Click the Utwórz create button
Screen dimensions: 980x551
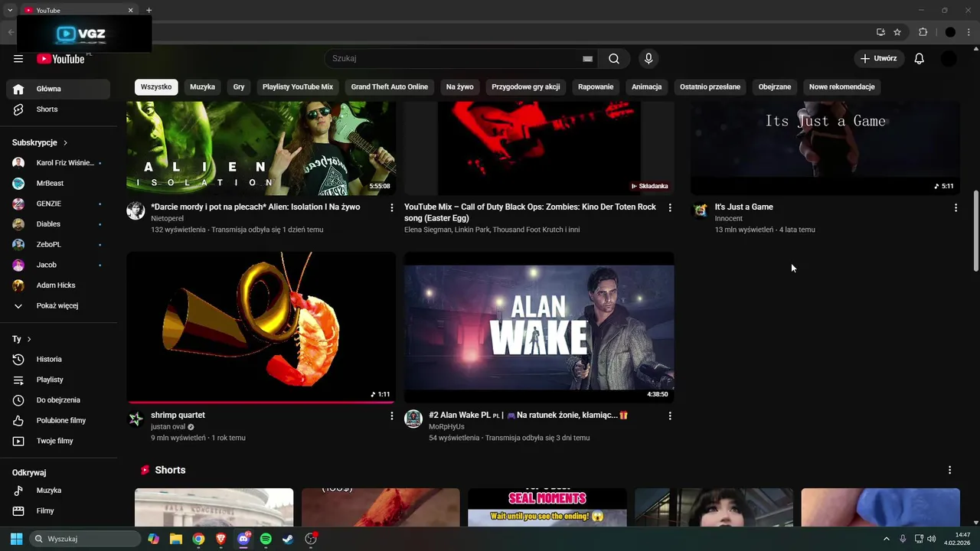tap(879, 59)
